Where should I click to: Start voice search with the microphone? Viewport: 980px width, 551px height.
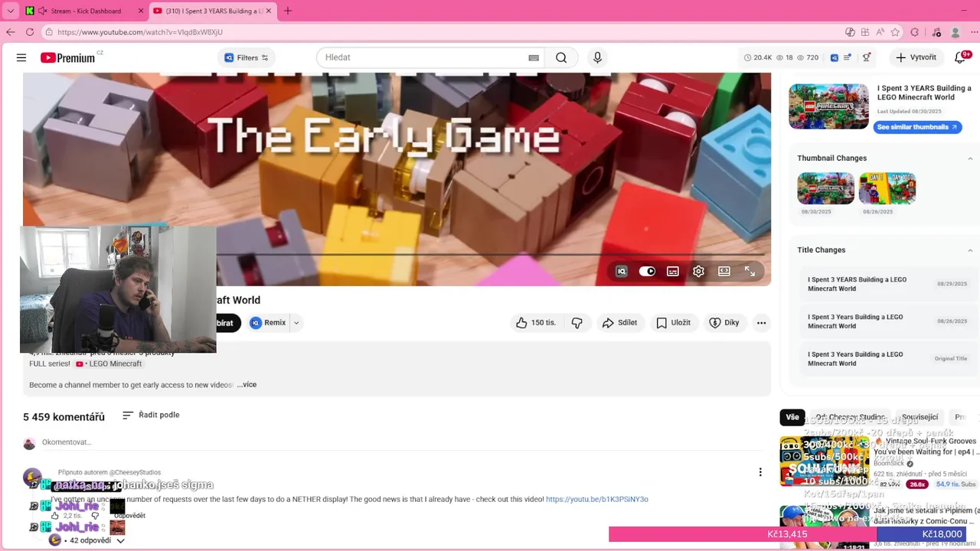coord(597,57)
